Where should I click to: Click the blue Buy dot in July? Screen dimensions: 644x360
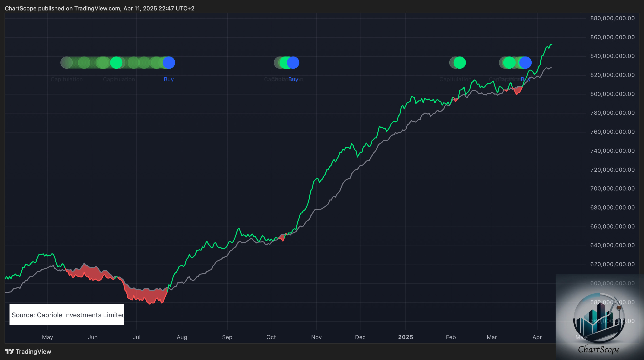(169, 63)
